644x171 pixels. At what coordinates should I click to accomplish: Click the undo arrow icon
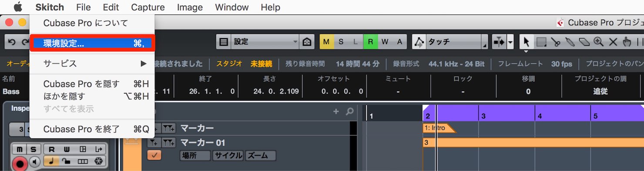tap(12, 42)
